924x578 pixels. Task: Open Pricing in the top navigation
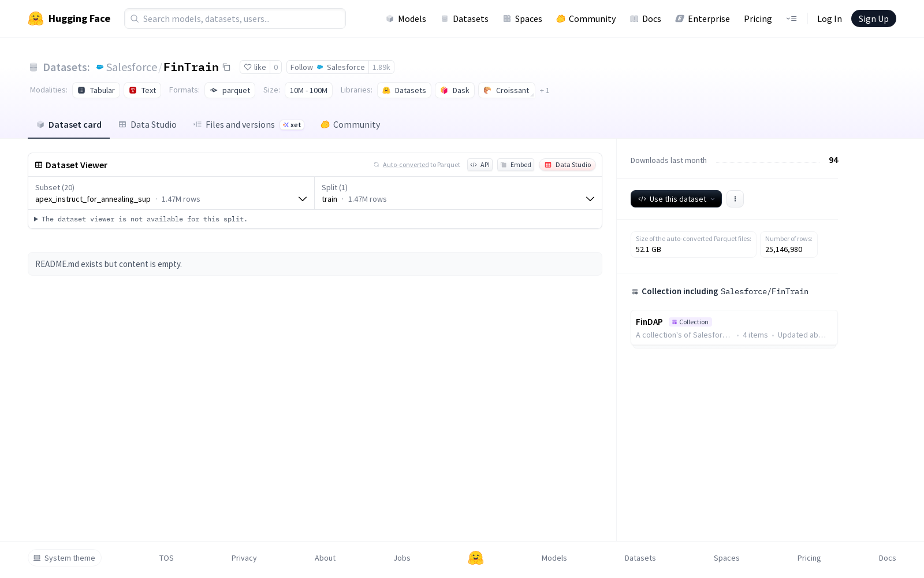click(x=758, y=18)
